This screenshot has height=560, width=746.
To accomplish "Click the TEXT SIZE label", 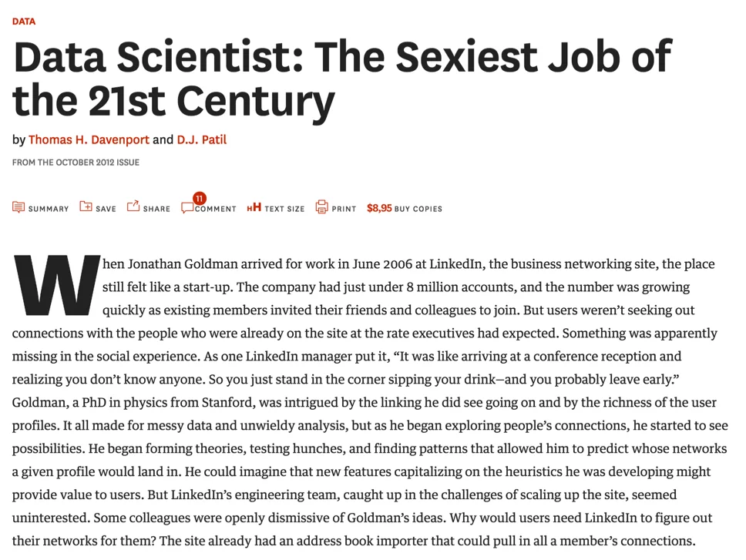I will point(284,209).
